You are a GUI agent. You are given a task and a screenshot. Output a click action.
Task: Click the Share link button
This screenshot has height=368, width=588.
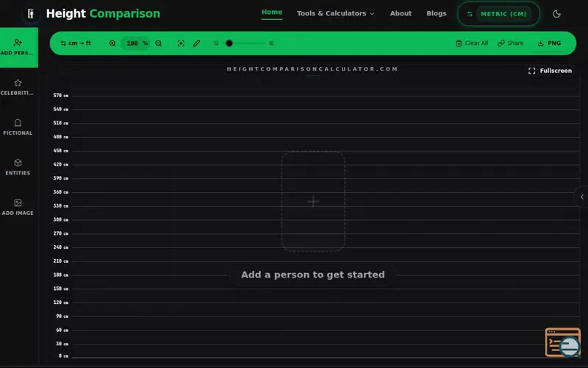point(510,43)
